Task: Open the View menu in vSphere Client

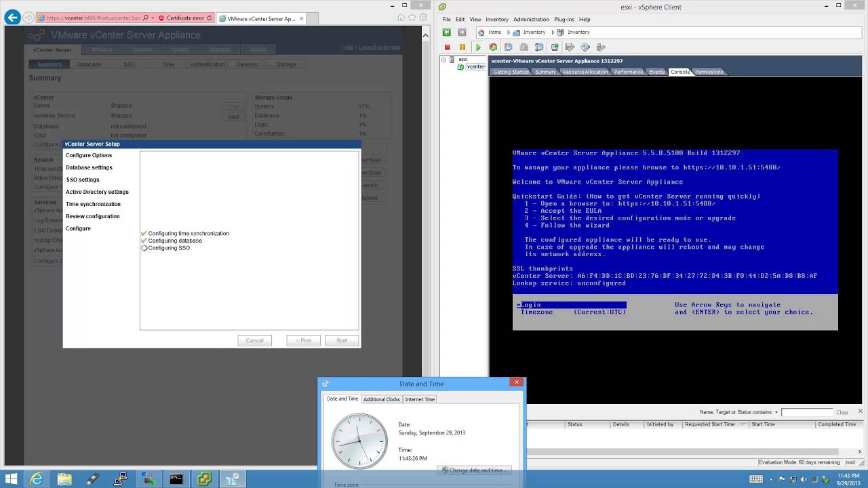Action: [475, 20]
